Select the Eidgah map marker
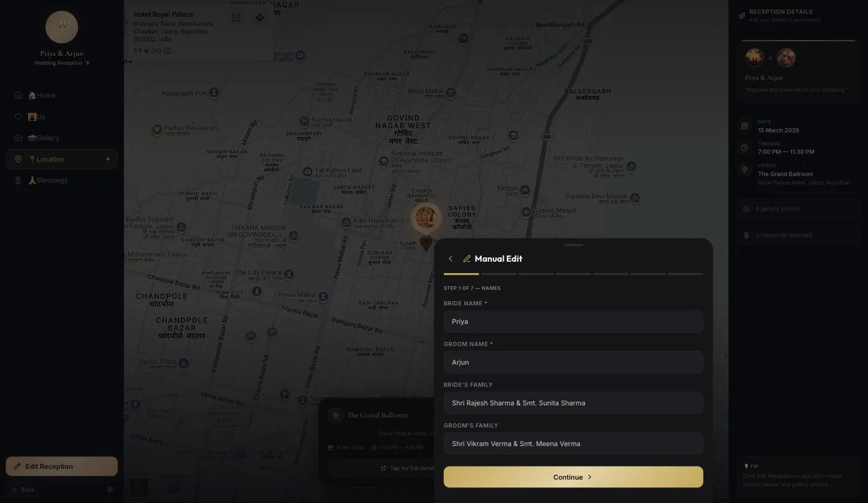The height and width of the screenshot is (503, 868). coord(525,190)
